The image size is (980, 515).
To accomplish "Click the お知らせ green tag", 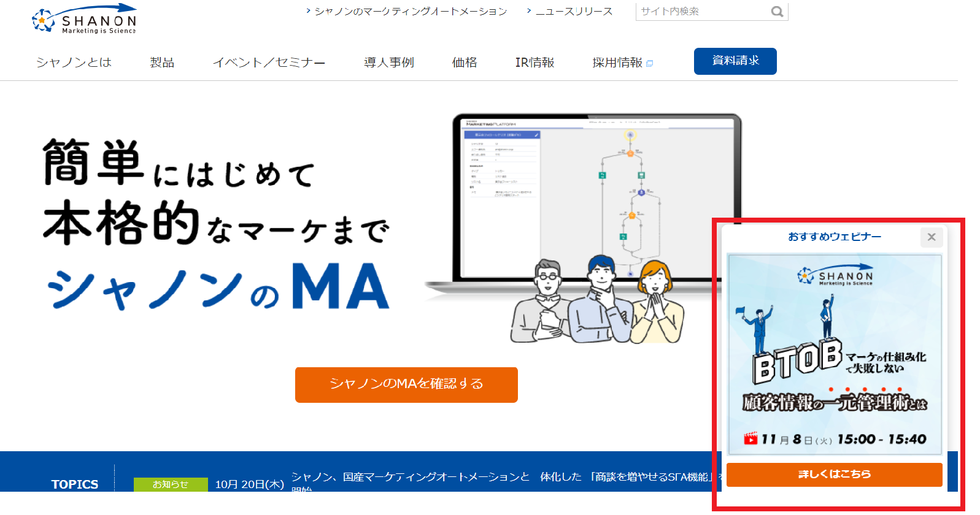I will (171, 484).
